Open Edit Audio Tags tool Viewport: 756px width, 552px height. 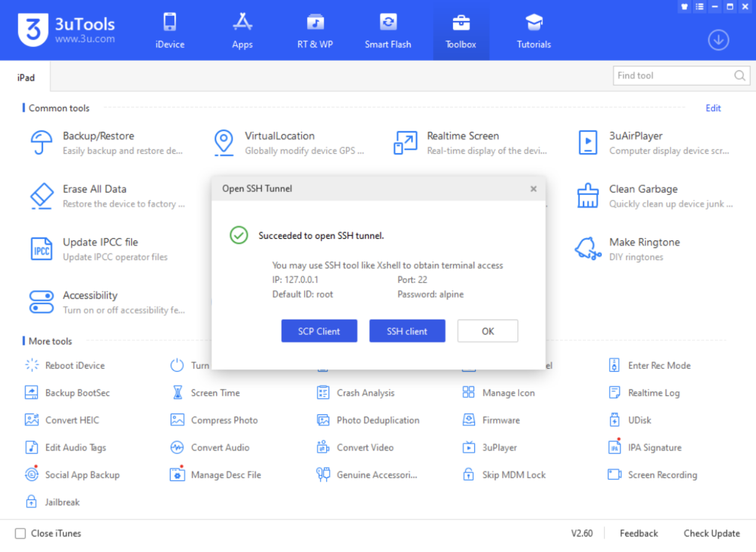(66, 447)
